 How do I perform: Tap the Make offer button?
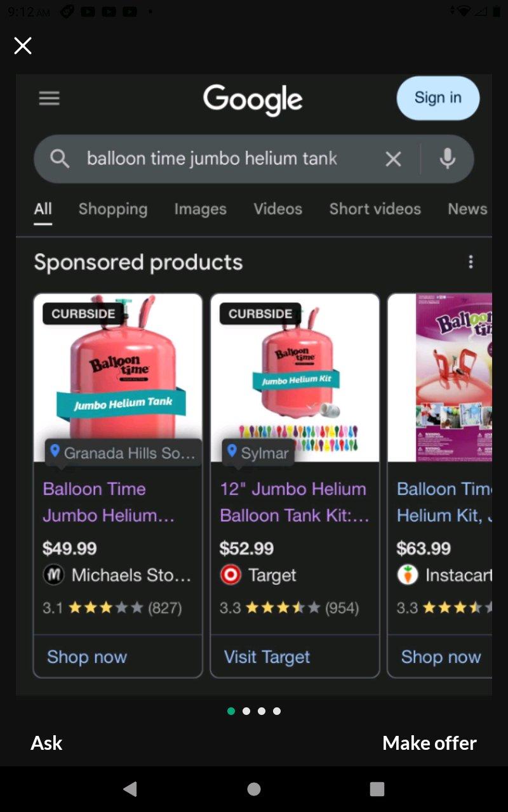pos(429,743)
